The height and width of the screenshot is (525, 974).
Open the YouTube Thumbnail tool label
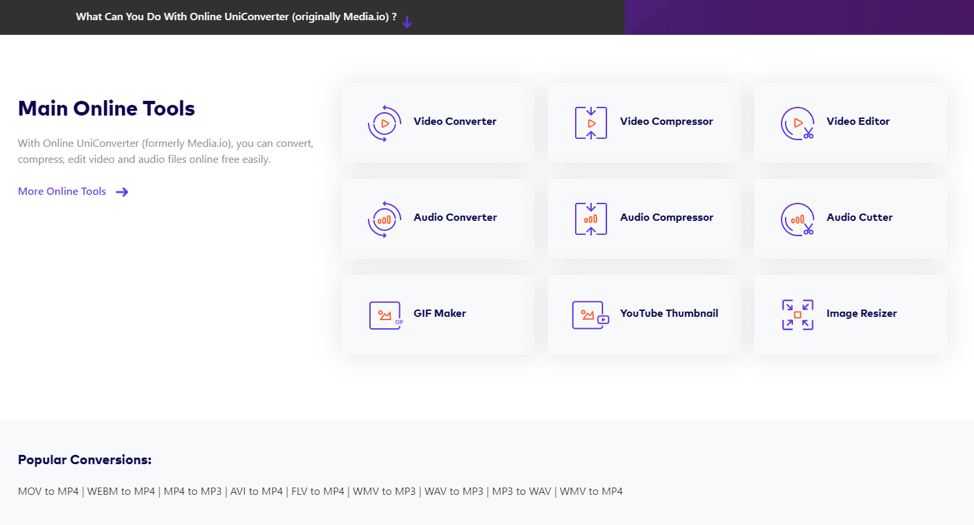pyautogui.click(x=669, y=313)
